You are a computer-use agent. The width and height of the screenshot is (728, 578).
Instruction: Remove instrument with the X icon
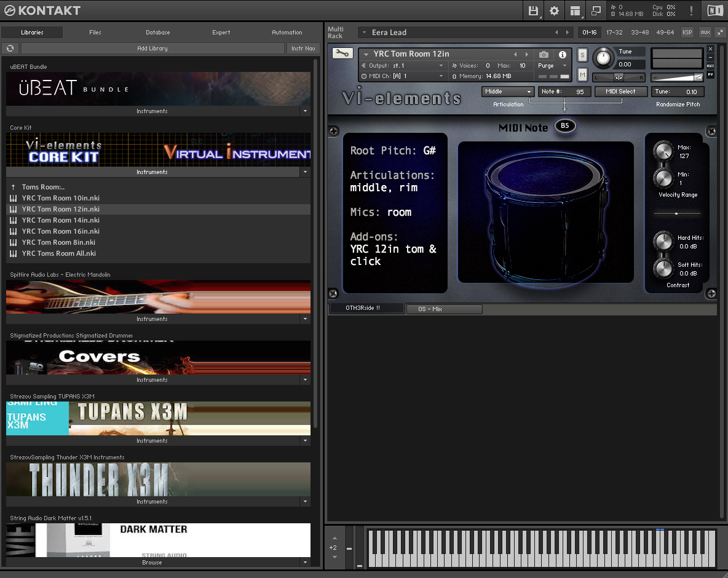(710, 49)
